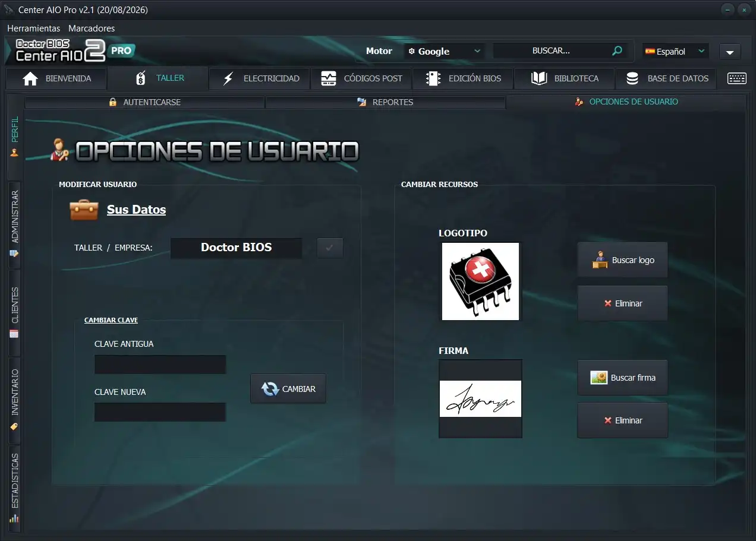Viewport: 756px width, 541px height.
Task: Click the padlock icon on AUTENTICARSE
Action: tap(113, 102)
